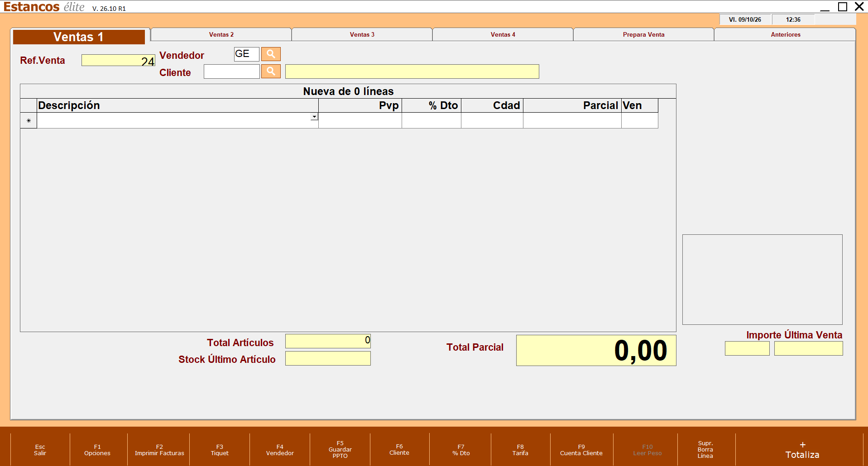The height and width of the screenshot is (466, 868).
Task: Switch to the Ventas 1 tab
Action: point(79,37)
